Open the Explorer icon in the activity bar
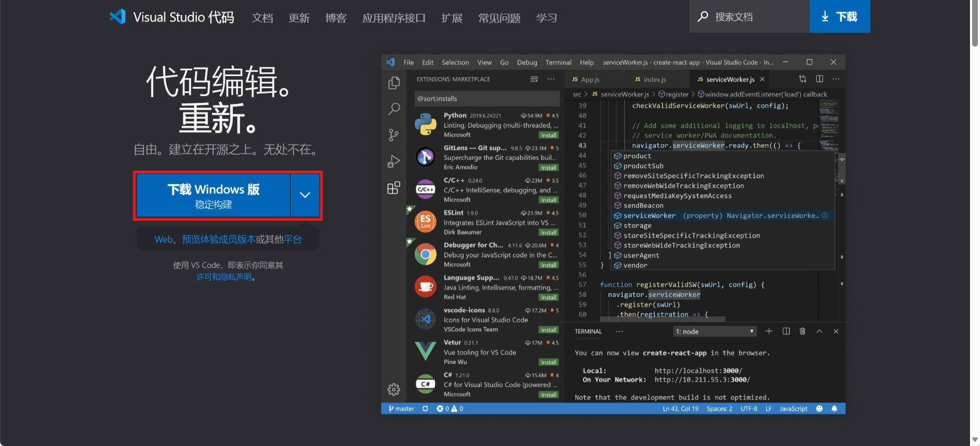 tap(394, 83)
